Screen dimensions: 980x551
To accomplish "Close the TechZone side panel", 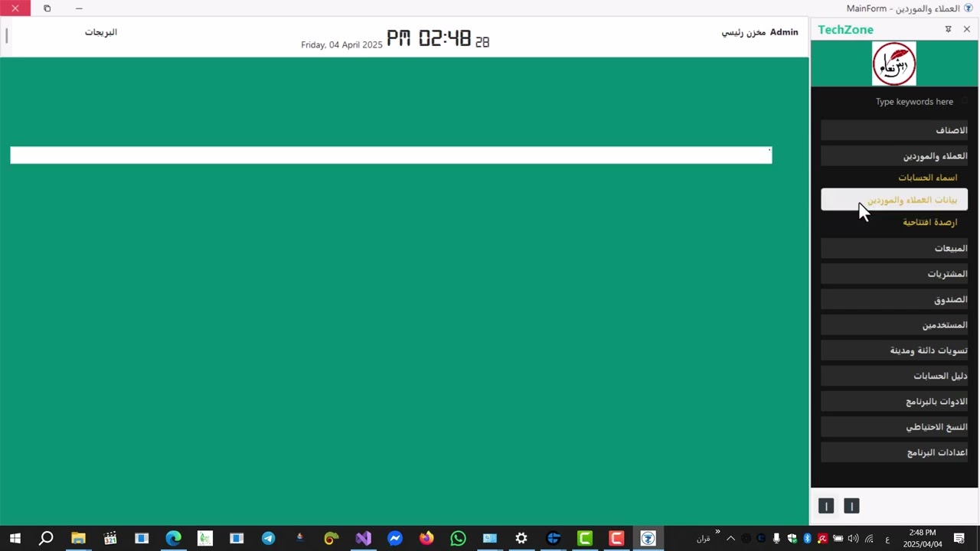I will coord(967,29).
